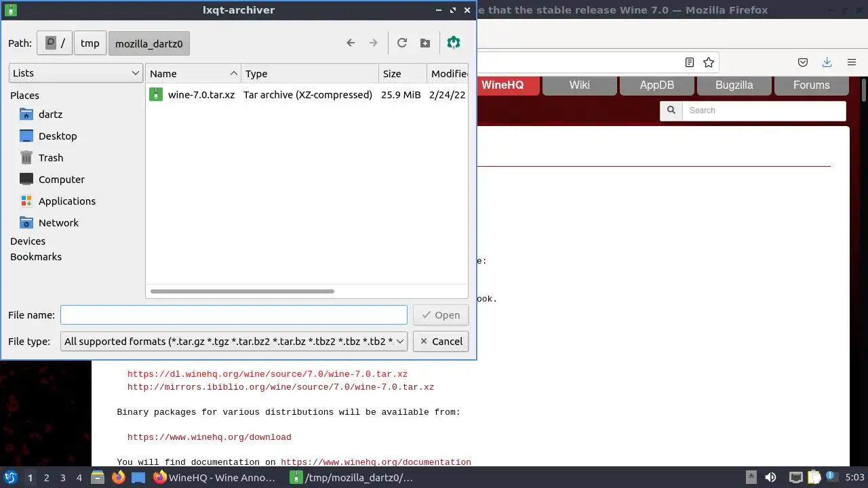Click the wine-7.0.tar.xz archive file icon
Screen dimensions: 868x488
point(156,94)
